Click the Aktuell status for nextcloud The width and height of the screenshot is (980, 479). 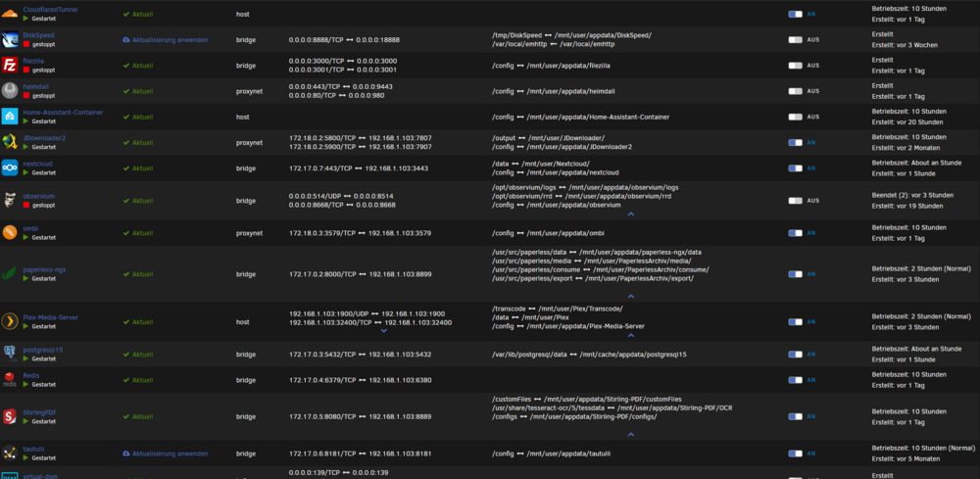(138, 168)
